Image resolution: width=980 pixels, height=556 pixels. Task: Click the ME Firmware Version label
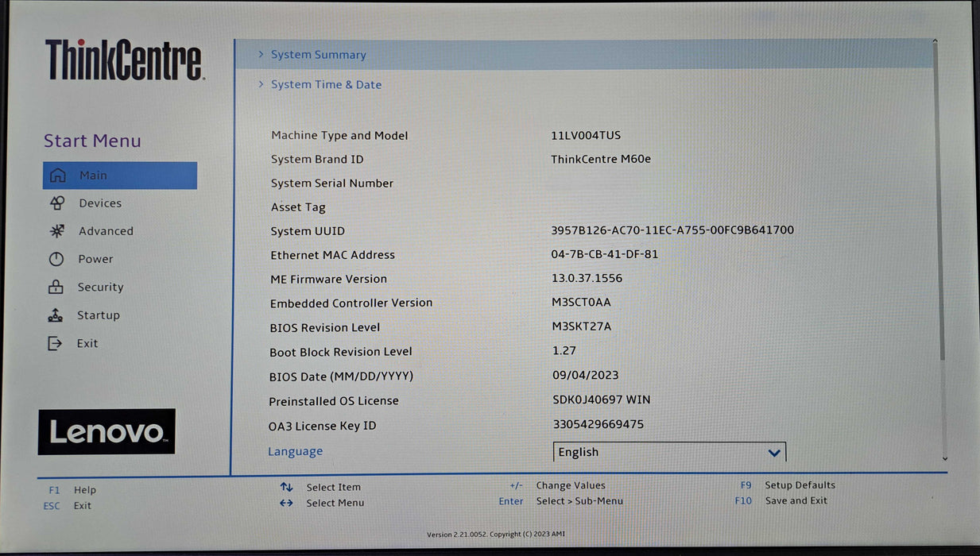(x=328, y=279)
